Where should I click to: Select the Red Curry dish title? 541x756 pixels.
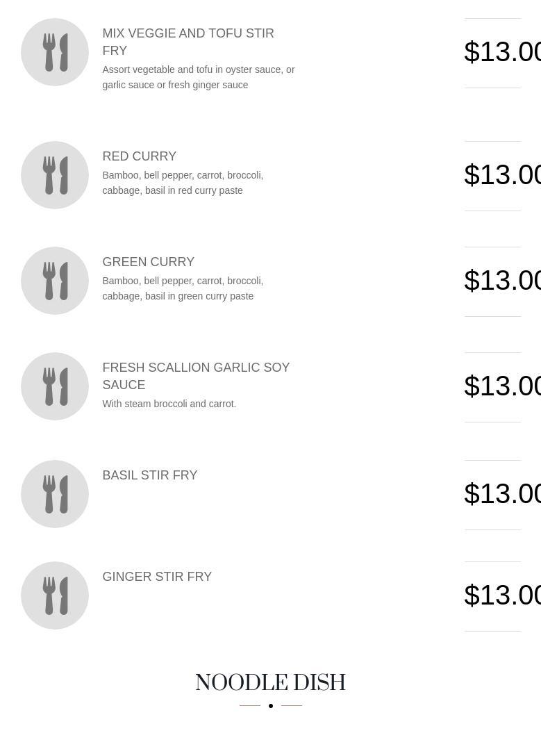point(139,156)
